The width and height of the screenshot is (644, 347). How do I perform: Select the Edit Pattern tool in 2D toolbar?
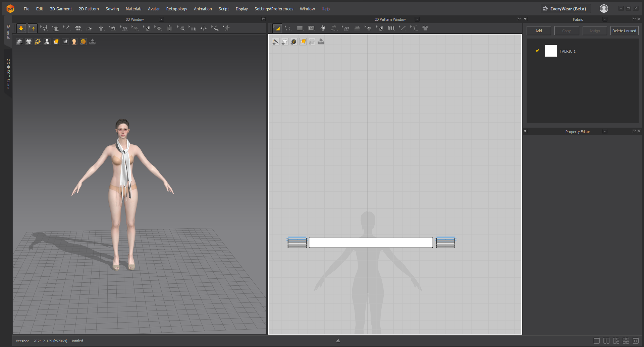(277, 28)
